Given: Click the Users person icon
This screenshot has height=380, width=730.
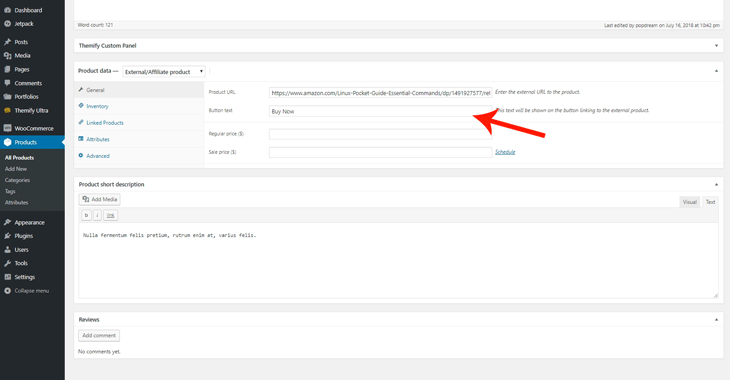Looking at the screenshot, I should [x=7, y=250].
